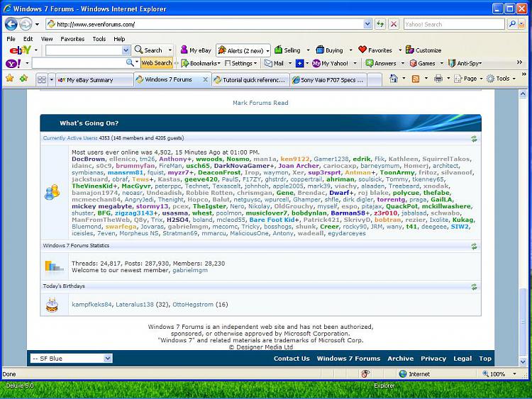Viewport: 532px width, 399px height.
Task: Click the Home icon on the command bar
Action: (393, 79)
